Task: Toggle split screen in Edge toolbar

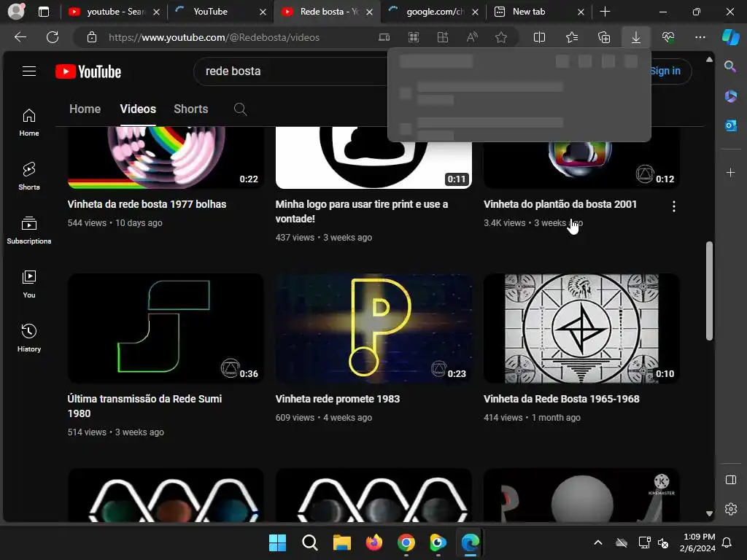Action: 539,37
